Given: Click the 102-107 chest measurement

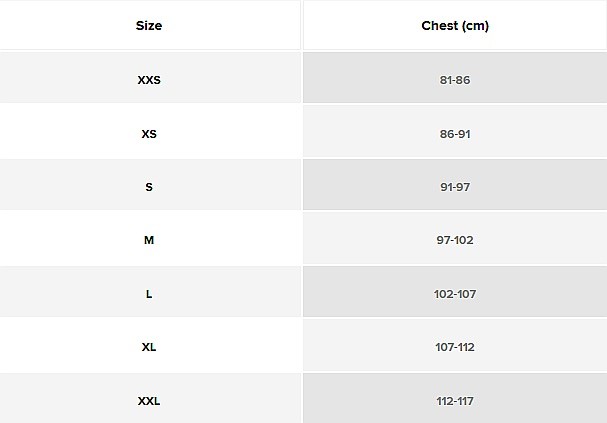Looking at the screenshot, I should click(x=455, y=294).
